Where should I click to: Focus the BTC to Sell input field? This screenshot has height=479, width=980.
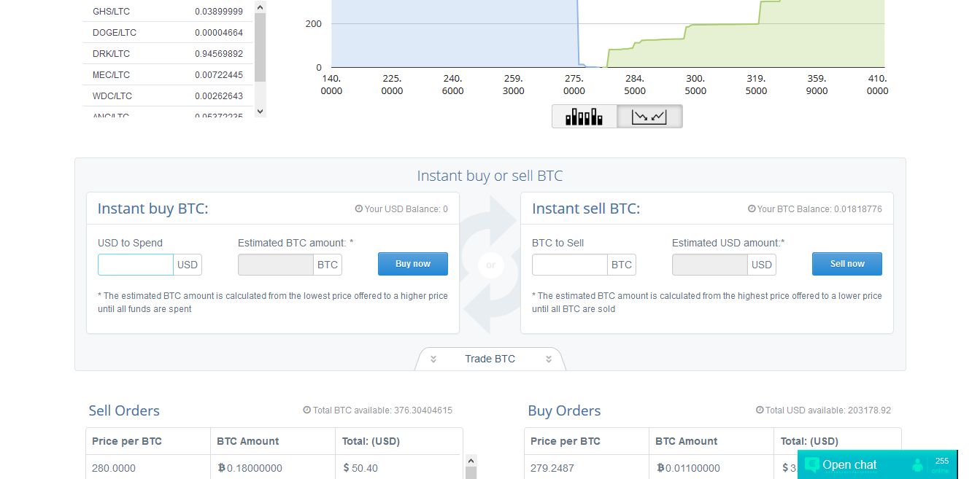[570, 265]
